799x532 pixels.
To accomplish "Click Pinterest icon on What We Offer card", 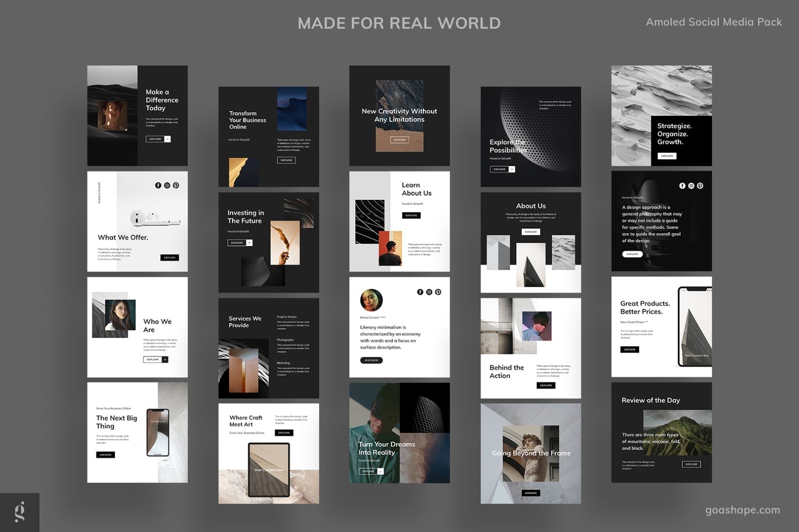I will 176,185.
